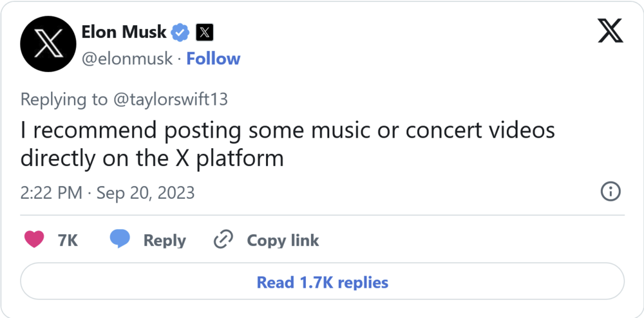The image size is (644, 318).
Task: Select the Copy link text
Action: point(283,241)
